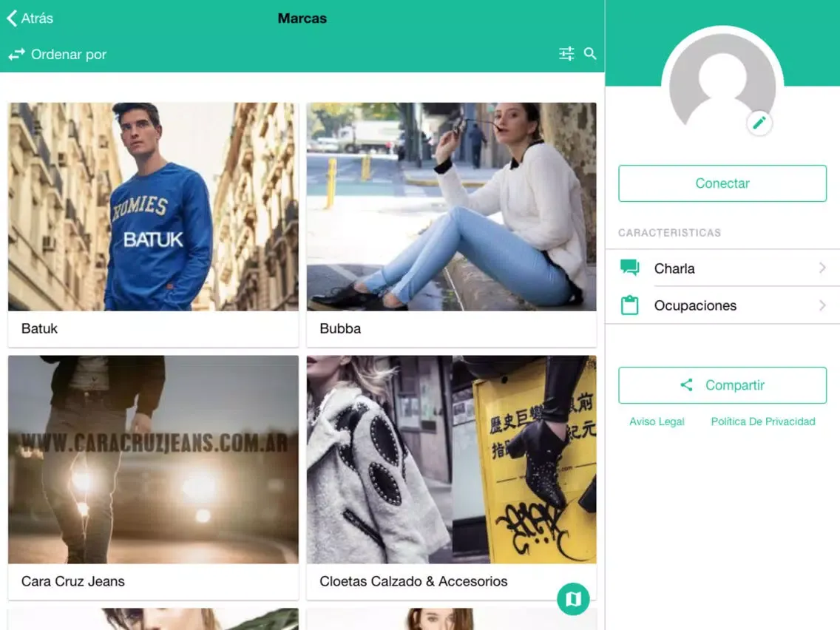Open the Ordenar por sort icon
The width and height of the screenshot is (840, 630).
coord(16,54)
